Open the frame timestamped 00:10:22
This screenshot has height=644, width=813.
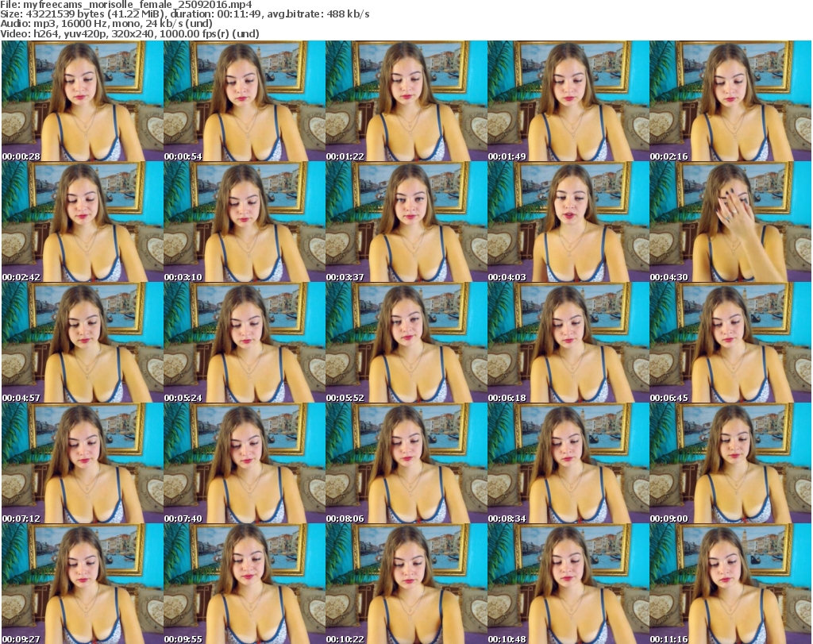tap(406, 583)
